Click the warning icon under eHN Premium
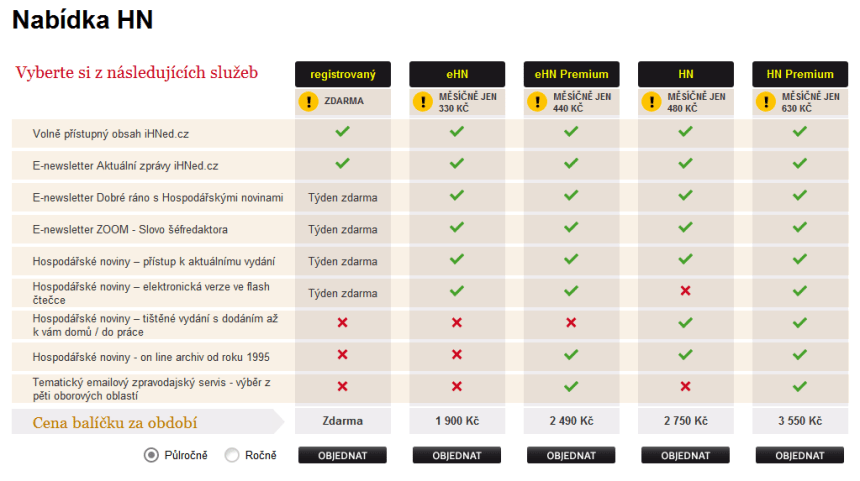 pyautogui.click(x=537, y=101)
